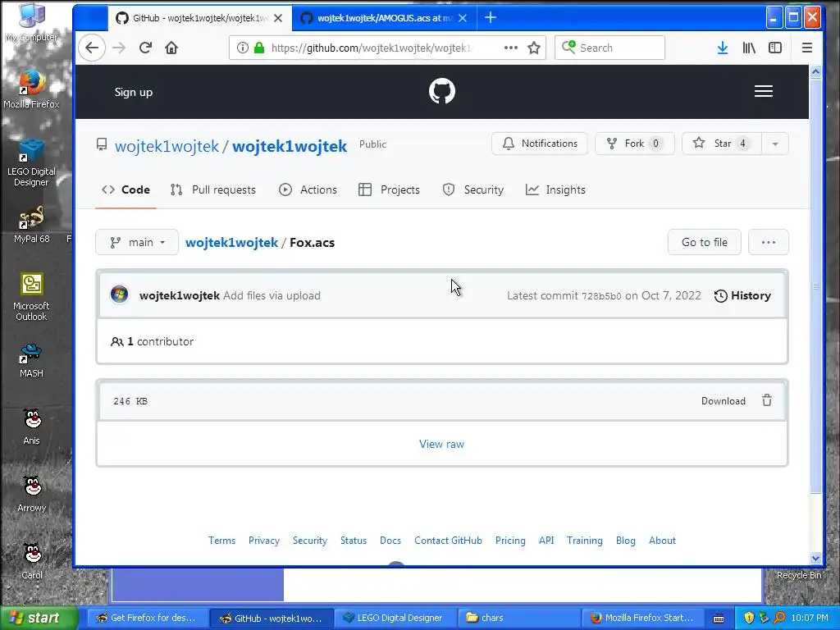Open the Windows Start button

[x=39, y=618]
